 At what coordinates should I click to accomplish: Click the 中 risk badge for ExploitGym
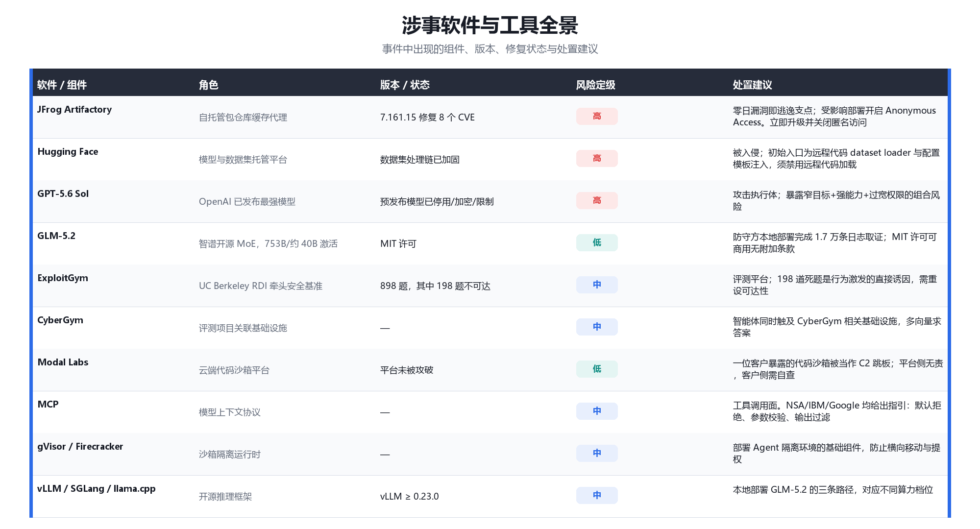coord(597,285)
